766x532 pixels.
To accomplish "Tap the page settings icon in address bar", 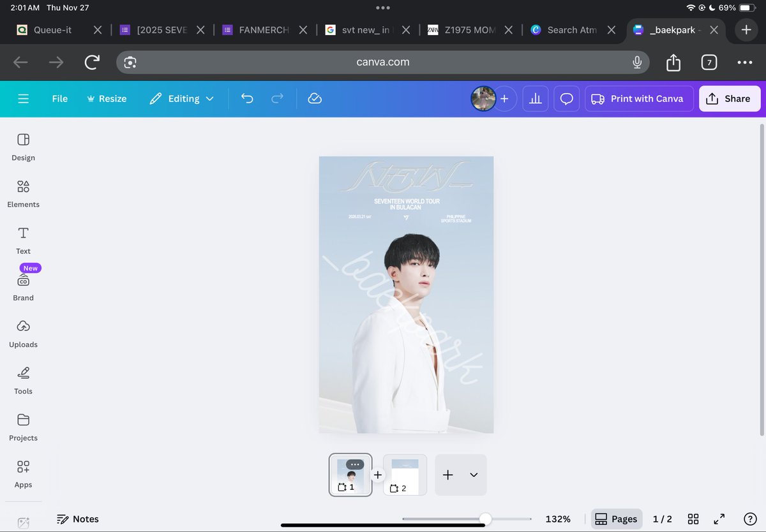I will [130, 62].
